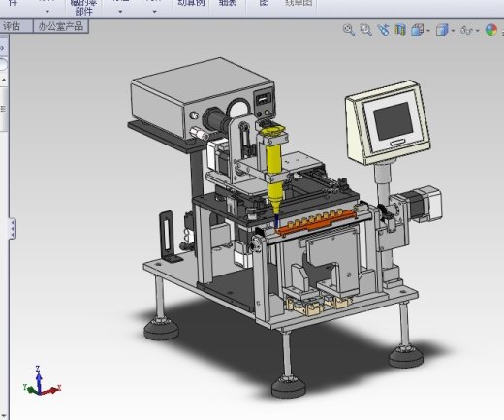
Task: Click the View Orientation cube icon
Action: pyautogui.click(x=417, y=30)
